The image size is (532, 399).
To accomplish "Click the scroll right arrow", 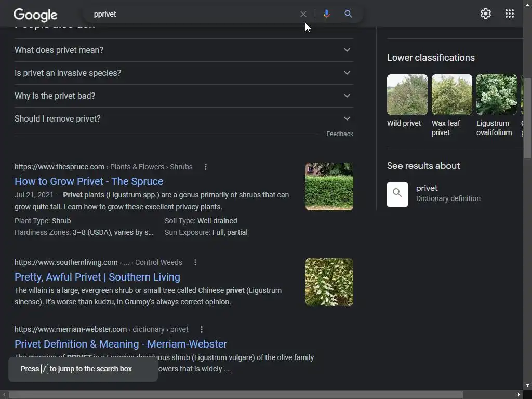I will [x=519, y=395].
